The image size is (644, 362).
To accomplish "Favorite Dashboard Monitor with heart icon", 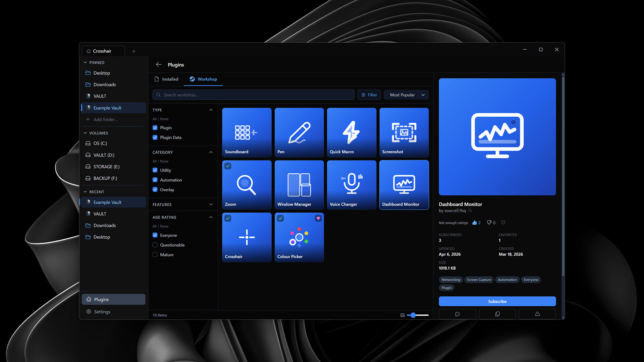I will (503, 223).
